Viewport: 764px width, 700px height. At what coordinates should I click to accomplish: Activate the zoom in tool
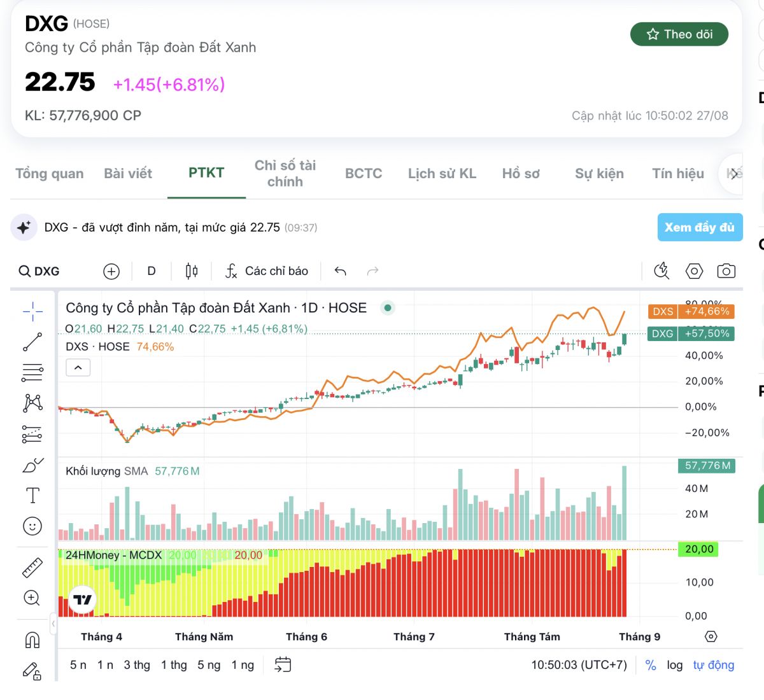(x=32, y=598)
